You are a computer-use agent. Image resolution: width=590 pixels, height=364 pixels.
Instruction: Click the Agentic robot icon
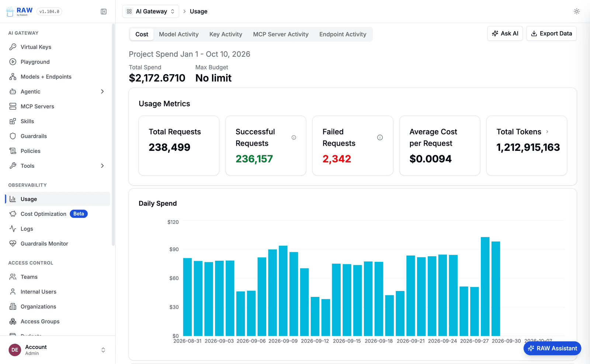13,91
